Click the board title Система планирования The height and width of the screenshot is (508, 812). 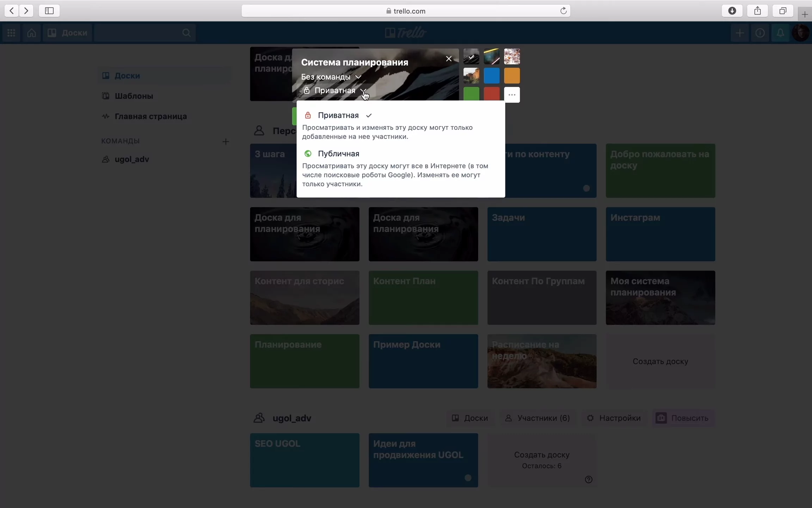point(355,62)
